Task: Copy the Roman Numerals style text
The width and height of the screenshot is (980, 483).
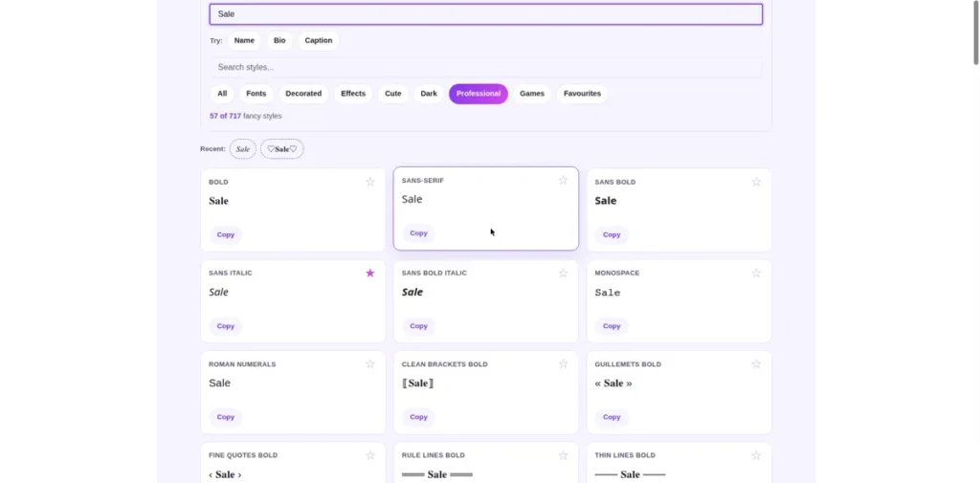Action: [x=226, y=417]
